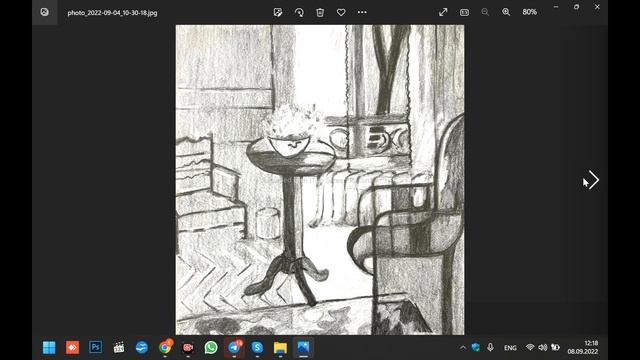Enter full screen view
The image size is (640, 360).
(x=443, y=12)
